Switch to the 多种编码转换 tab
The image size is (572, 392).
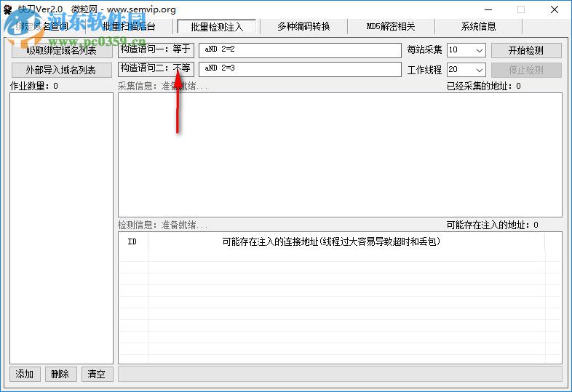(x=303, y=27)
